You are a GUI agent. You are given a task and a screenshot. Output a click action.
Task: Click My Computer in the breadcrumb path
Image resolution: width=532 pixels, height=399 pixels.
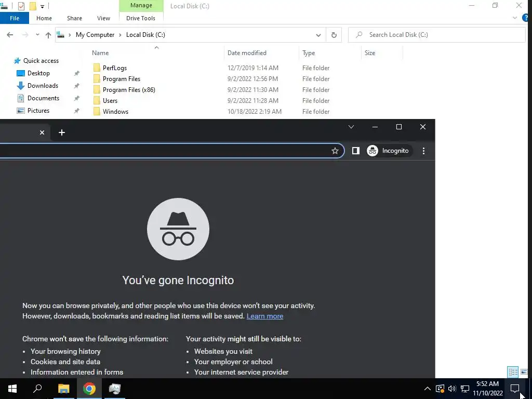pyautogui.click(x=95, y=35)
